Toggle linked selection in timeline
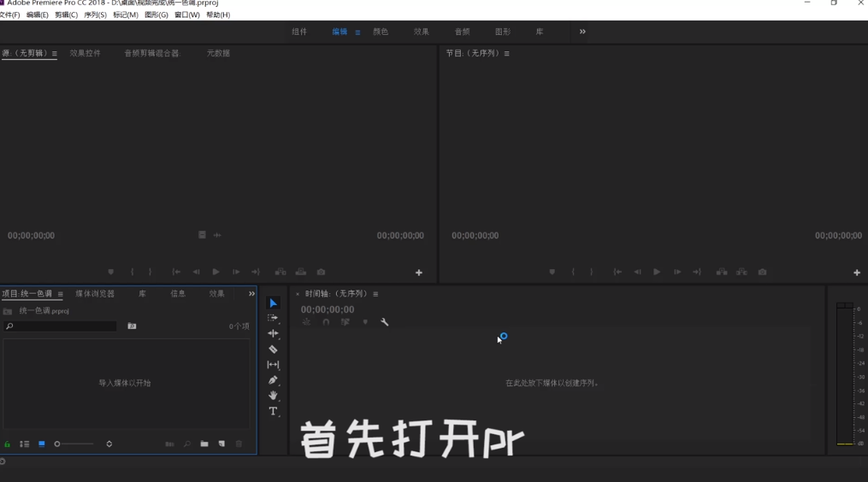 345,322
